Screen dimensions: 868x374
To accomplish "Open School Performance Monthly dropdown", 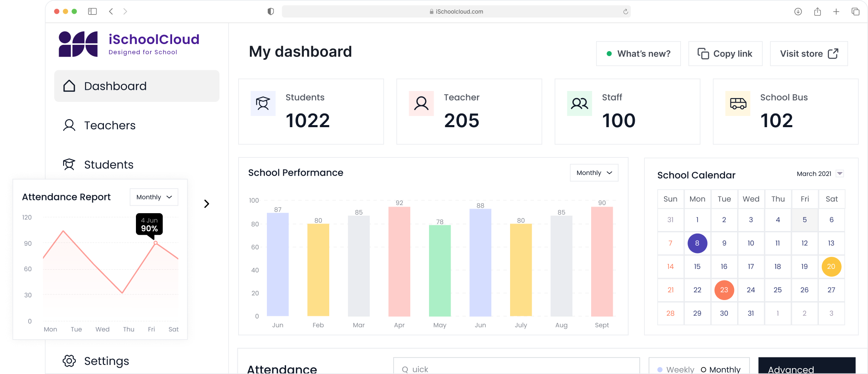I will coord(594,173).
